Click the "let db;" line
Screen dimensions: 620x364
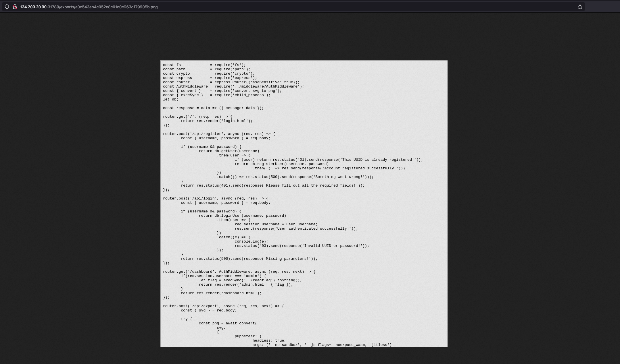(171, 99)
